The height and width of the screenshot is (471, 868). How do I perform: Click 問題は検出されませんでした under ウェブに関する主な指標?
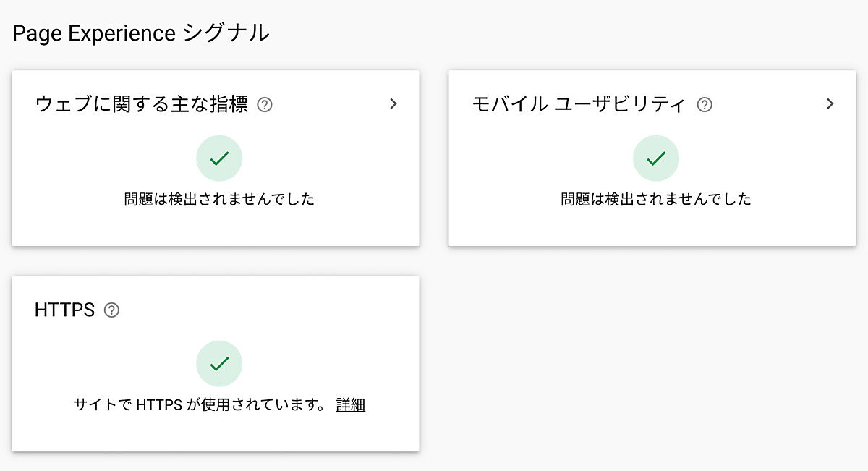point(219,199)
